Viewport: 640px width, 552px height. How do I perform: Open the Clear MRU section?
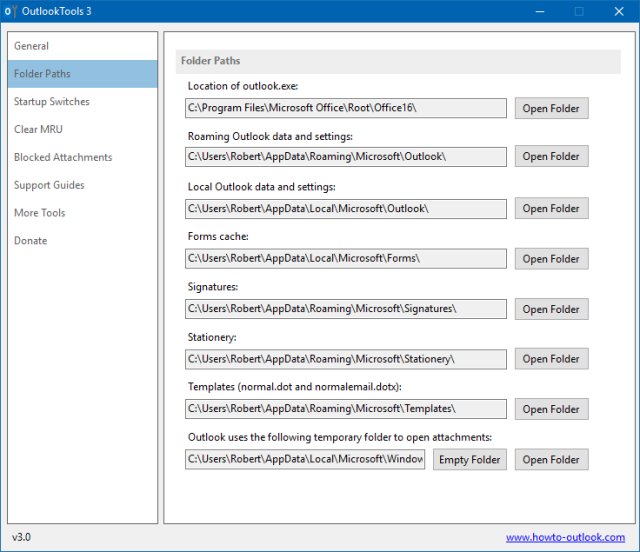pyautogui.click(x=39, y=129)
